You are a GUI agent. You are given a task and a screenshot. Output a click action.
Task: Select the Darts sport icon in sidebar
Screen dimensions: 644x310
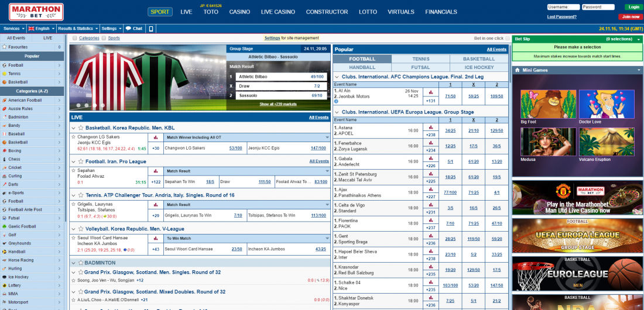tap(4, 184)
